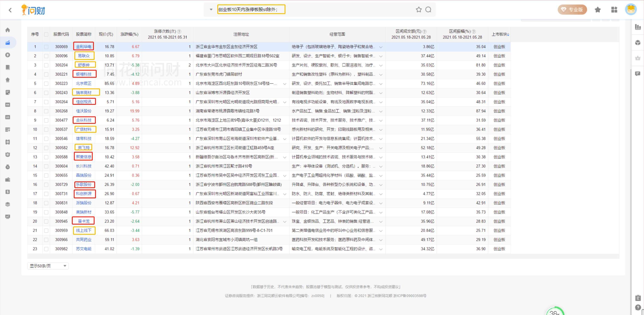The image size is (644, 315).
Task: Check the box for 300268 佳沃股份
Action: (46, 111)
